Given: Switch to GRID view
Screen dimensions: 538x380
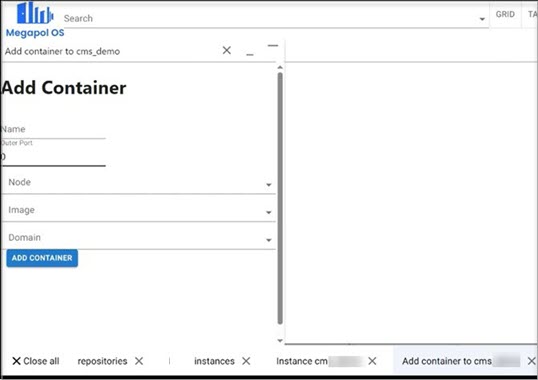Looking at the screenshot, I should (x=505, y=14).
